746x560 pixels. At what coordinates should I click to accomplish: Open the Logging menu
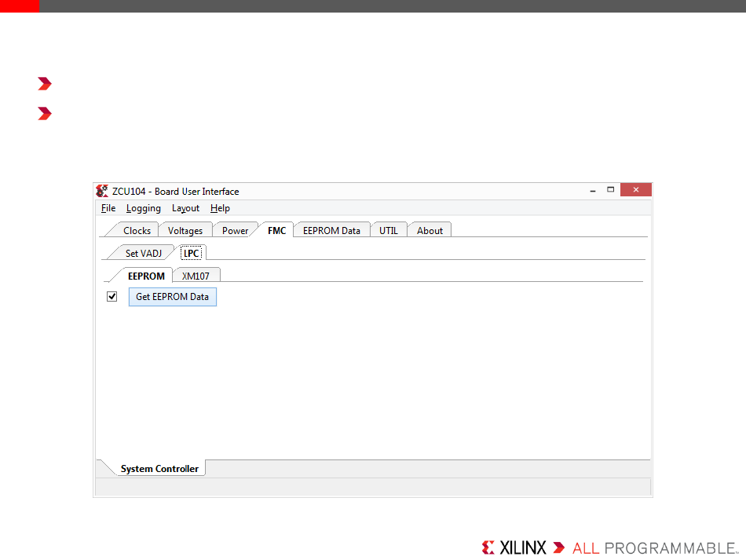point(143,208)
